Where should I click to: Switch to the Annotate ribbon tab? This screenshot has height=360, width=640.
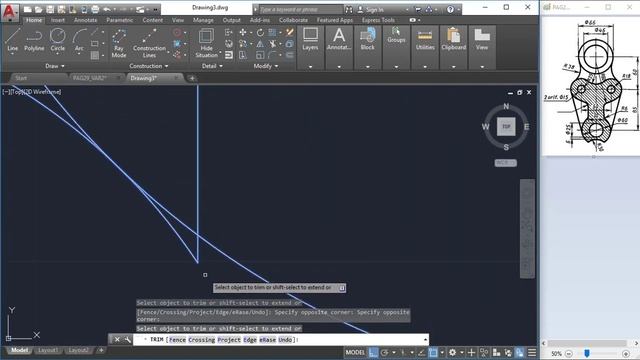[85, 20]
